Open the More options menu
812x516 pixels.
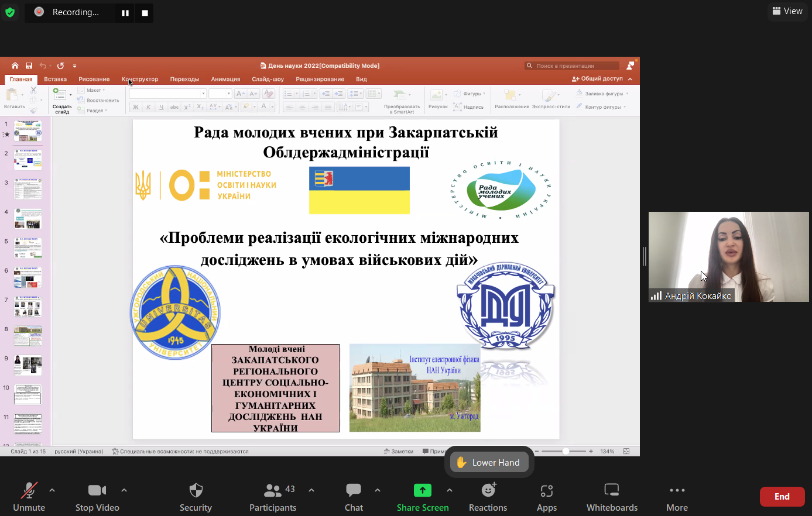click(677, 497)
